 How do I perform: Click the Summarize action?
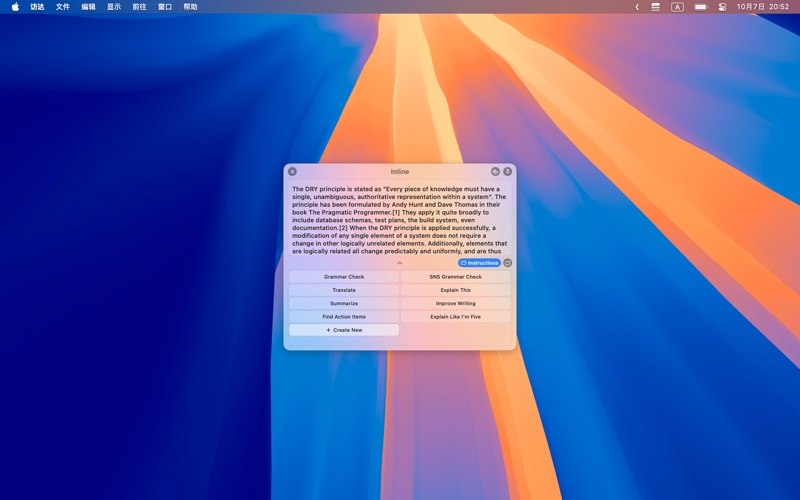coord(344,303)
